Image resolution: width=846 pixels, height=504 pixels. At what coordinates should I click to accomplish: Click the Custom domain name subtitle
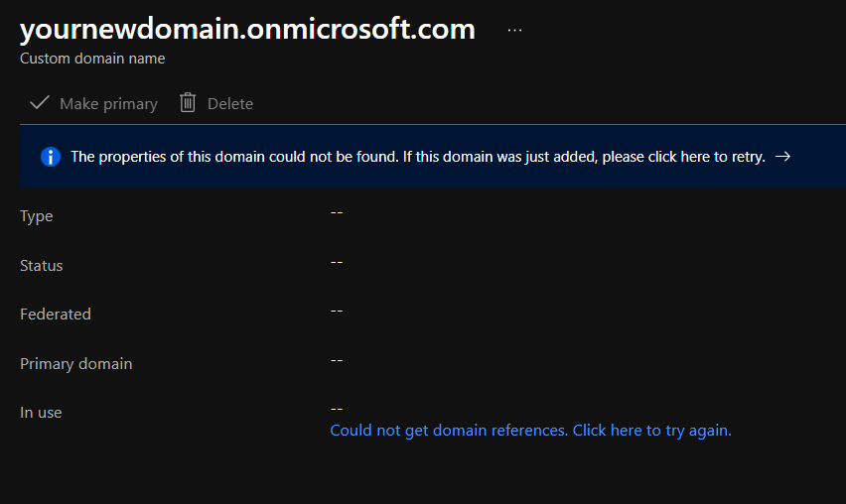coord(92,59)
